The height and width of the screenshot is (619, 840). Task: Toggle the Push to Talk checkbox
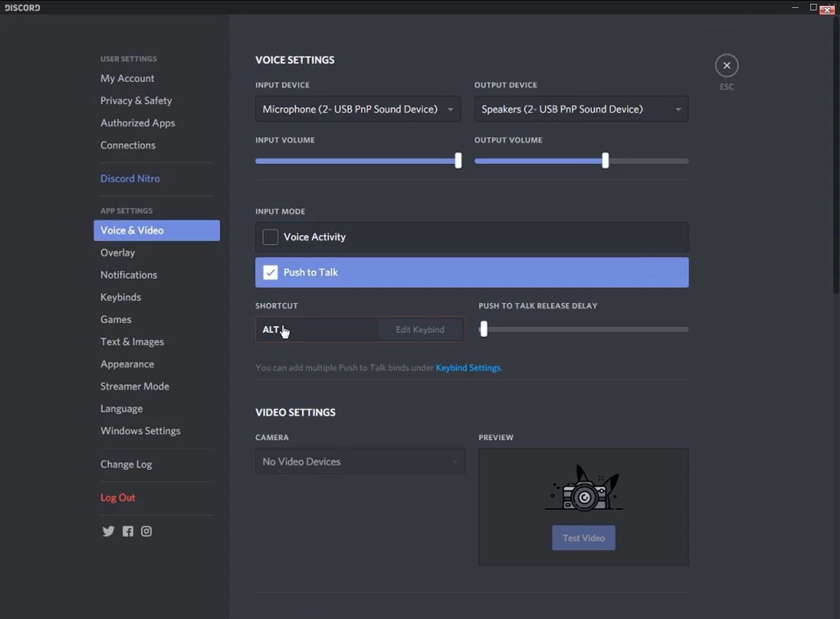270,272
